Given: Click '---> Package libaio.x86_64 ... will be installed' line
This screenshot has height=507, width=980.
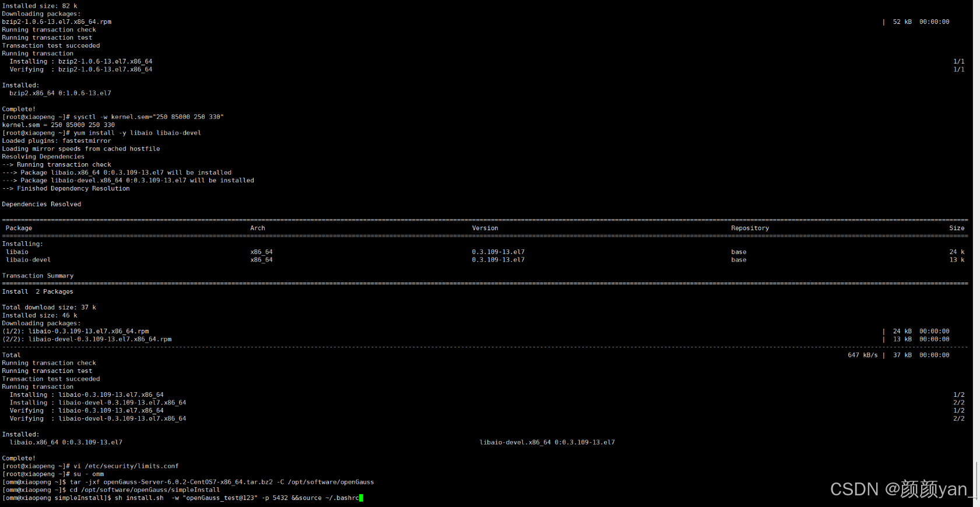Looking at the screenshot, I should [x=117, y=172].
